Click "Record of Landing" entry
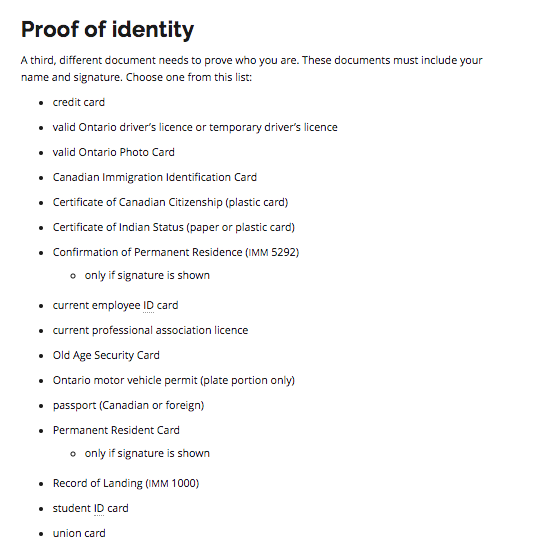Screen dimensions: 548x558 pyautogui.click(x=126, y=483)
